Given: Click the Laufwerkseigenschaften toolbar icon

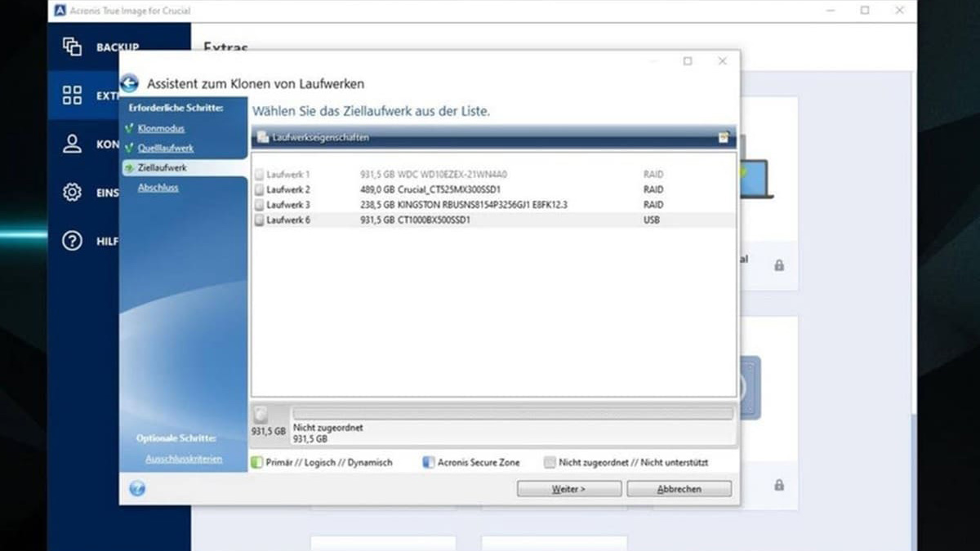Looking at the screenshot, I should point(262,138).
